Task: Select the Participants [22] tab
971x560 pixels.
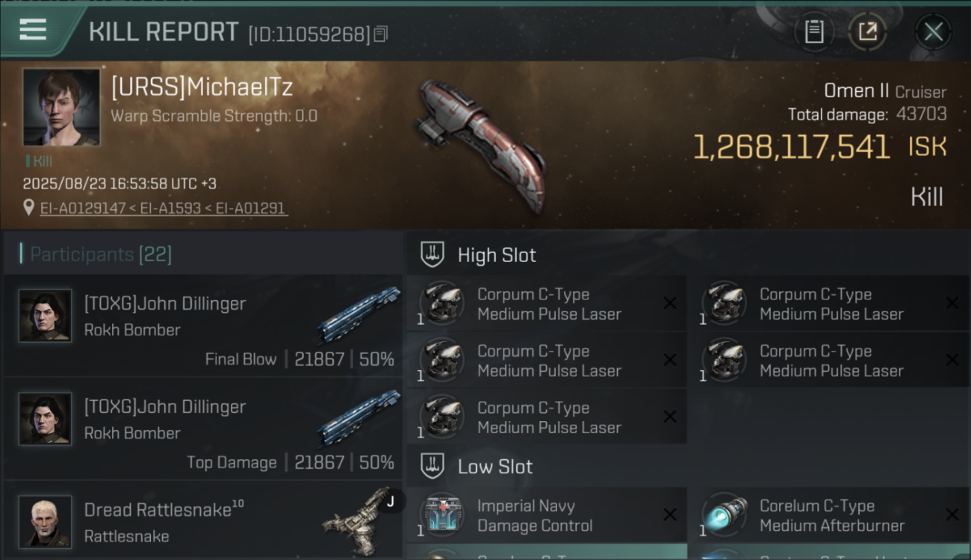Action: [x=101, y=255]
